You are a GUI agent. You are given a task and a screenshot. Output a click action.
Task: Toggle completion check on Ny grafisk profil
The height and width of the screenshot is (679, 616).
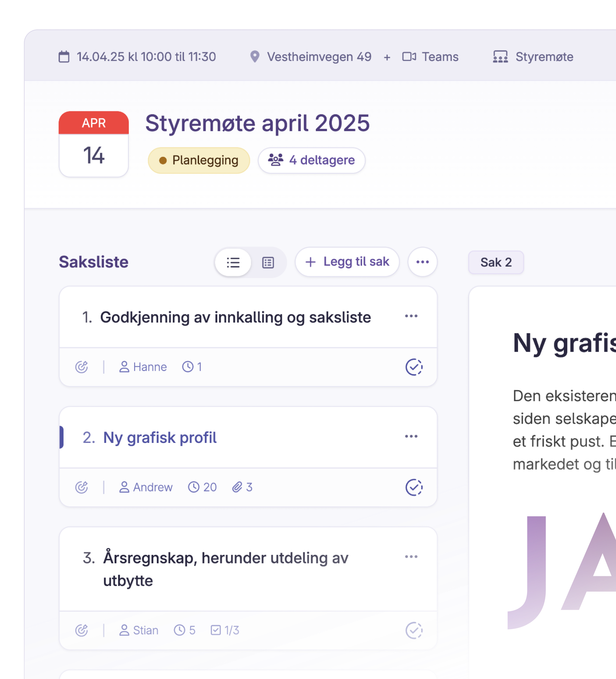pos(414,487)
